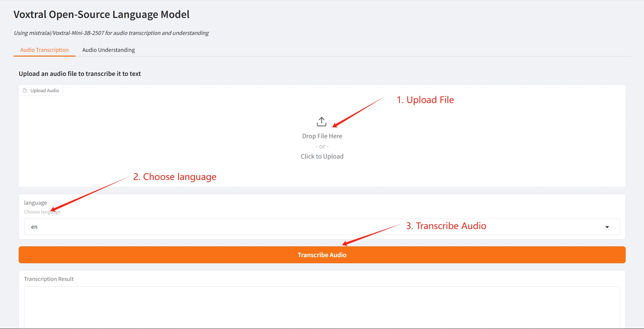
Task: Click the 'Drop File Here' text
Action: pos(322,136)
